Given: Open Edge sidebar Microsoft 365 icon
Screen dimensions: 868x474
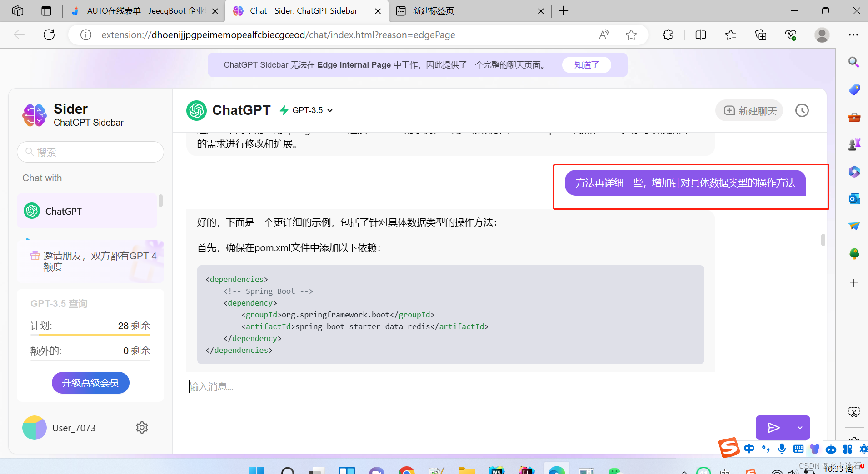Looking at the screenshot, I should [854, 172].
